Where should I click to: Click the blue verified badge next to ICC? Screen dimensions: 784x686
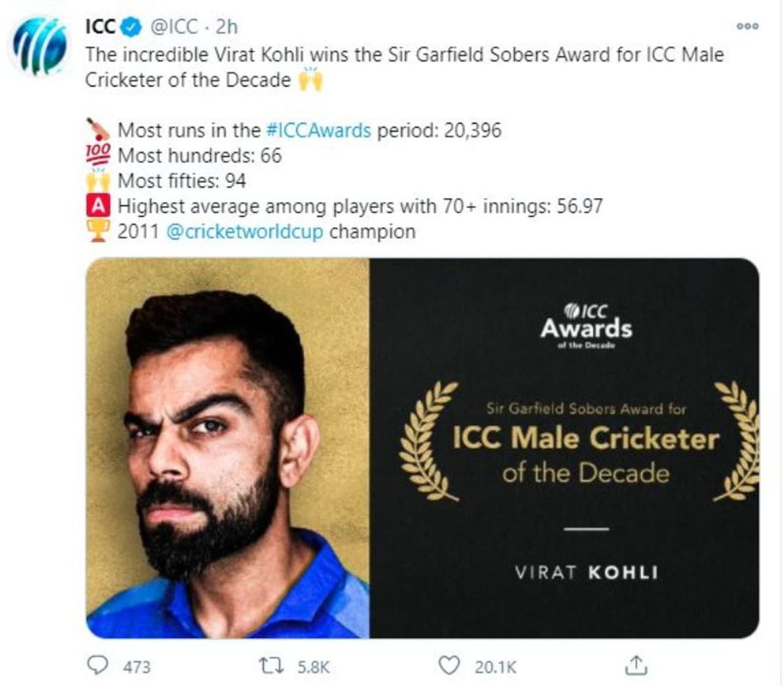pyautogui.click(x=132, y=27)
